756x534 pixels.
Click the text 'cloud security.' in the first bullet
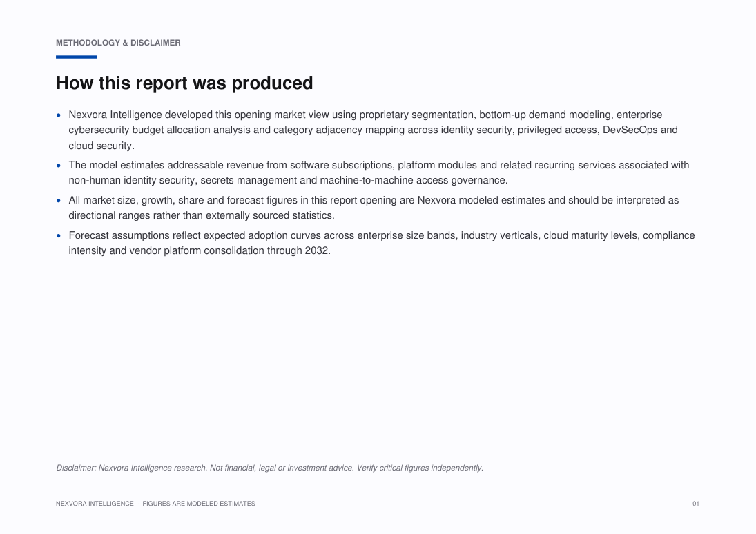click(x=101, y=146)
